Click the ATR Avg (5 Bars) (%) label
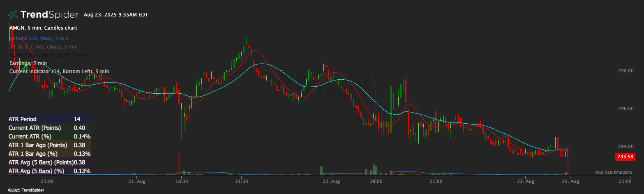The image size is (644, 194). pos(37,171)
